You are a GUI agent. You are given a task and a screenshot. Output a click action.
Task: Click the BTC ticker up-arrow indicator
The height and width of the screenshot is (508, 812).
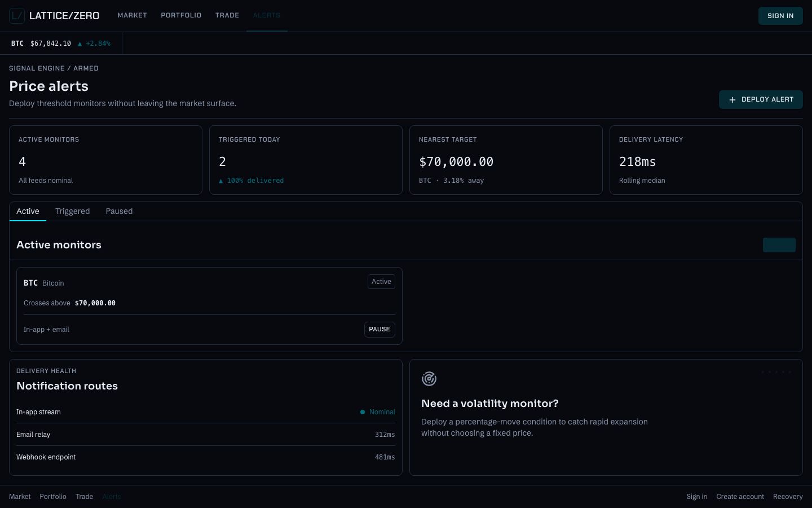point(80,43)
